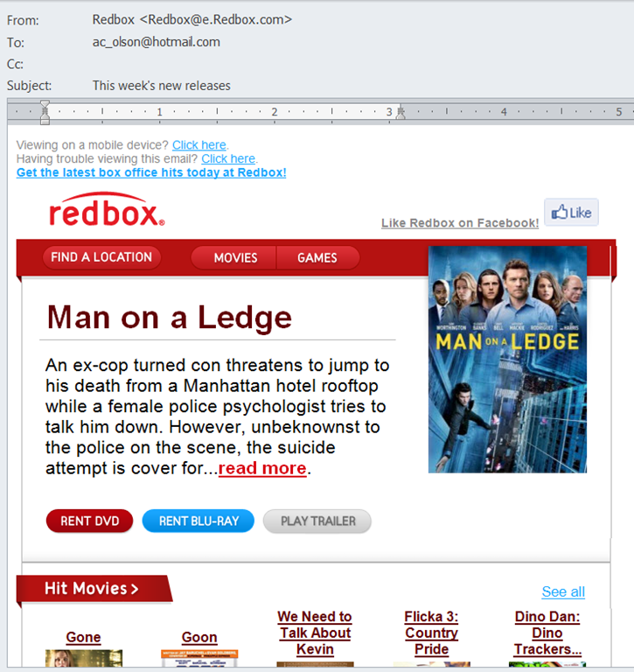Expand the Hit Movies section banner
The height and width of the screenshot is (672, 634).
click(94, 588)
